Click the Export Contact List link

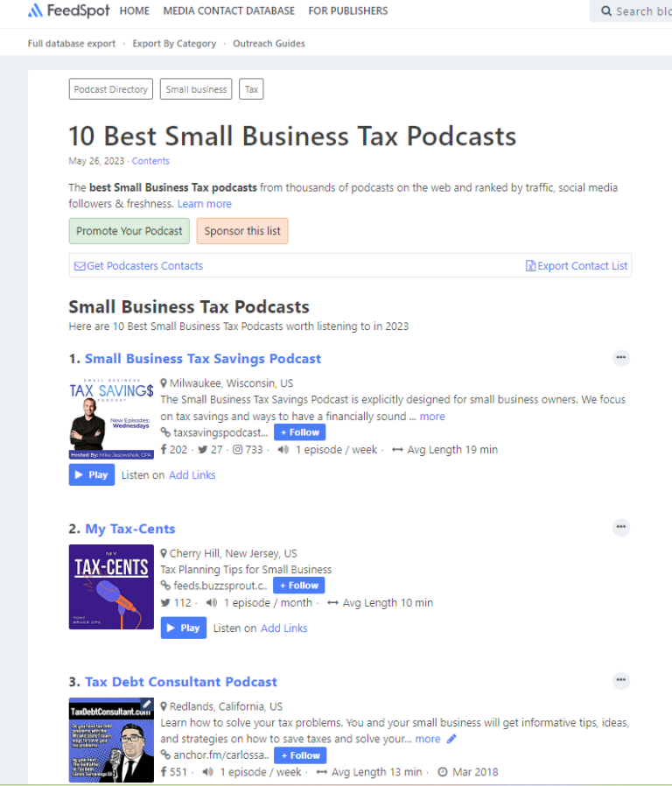[x=576, y=266]
